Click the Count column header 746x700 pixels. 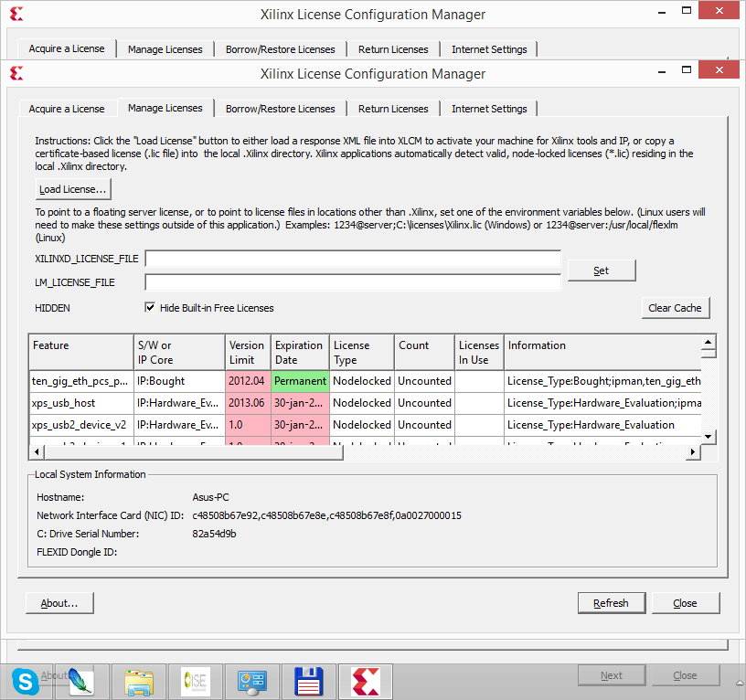pyautogui.click(x=424, y=353)
